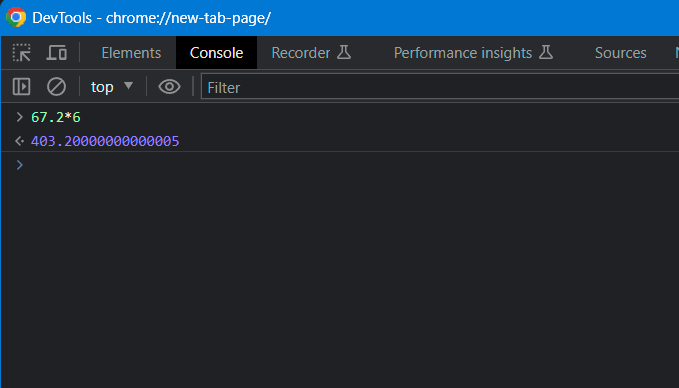Switch to the Elements tab
The width and height of the screenshot is (679, 388).
pos(131,53)
